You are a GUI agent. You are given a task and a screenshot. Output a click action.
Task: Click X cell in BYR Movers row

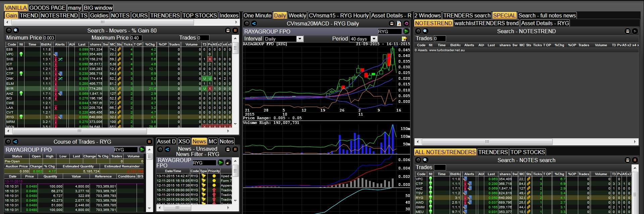tap(210, 88)
